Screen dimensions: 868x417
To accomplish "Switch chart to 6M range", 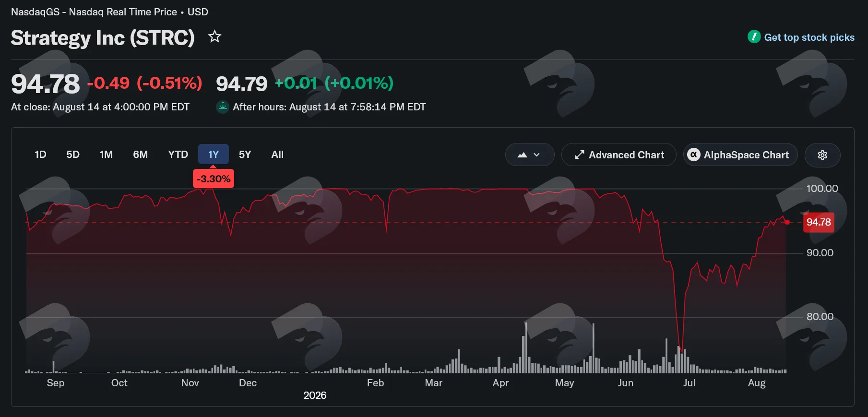I will [x=141, y=155].
